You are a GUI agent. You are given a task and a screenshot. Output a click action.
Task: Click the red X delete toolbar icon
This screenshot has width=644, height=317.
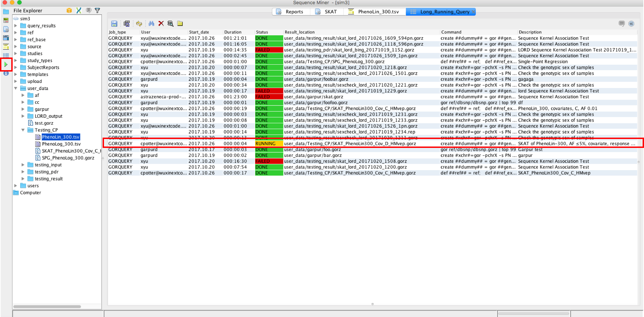pyautogui.click(x=161, y=24)
